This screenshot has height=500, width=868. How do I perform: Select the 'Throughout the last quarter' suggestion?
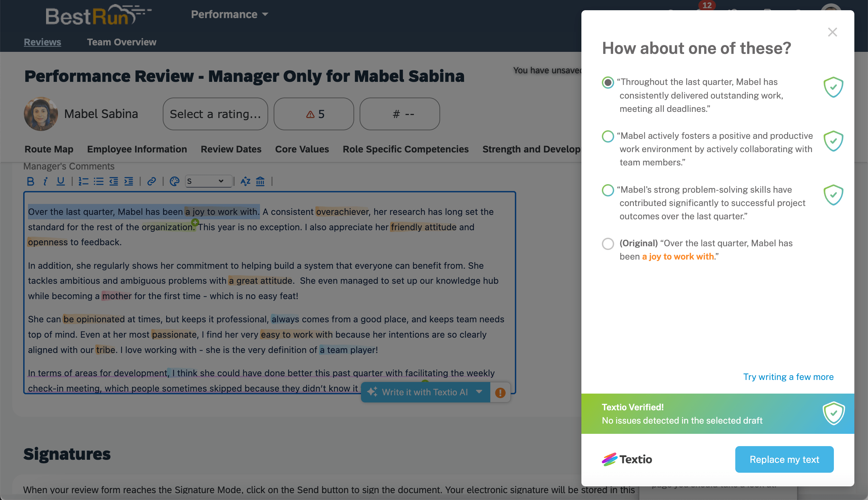point(608,83)
